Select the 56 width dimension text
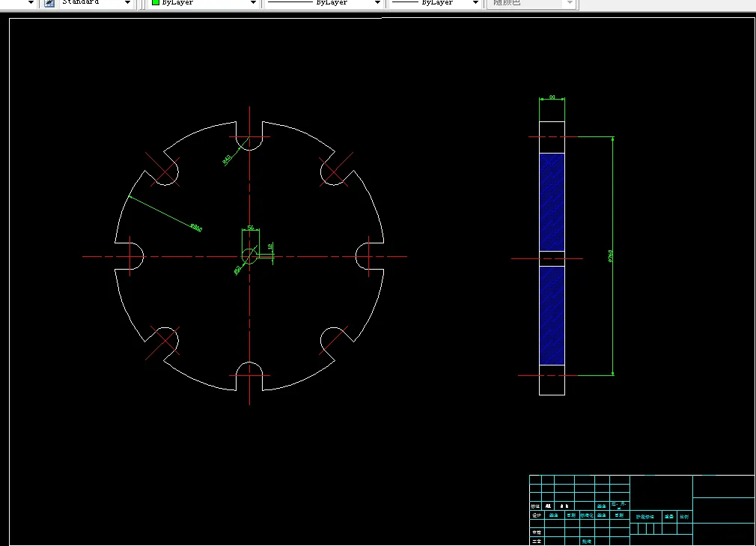Screen dimensions: 756x546 tap(251, 227)
